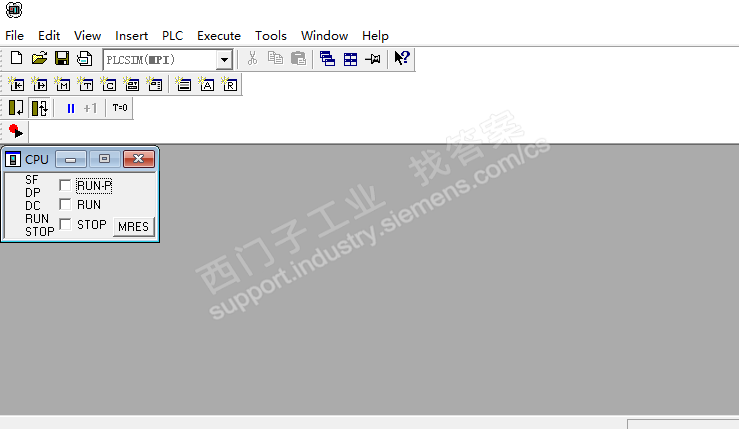Viewport: 739px width, 429px height.
Task: Create a new simulation file
Action: (16, 58)
